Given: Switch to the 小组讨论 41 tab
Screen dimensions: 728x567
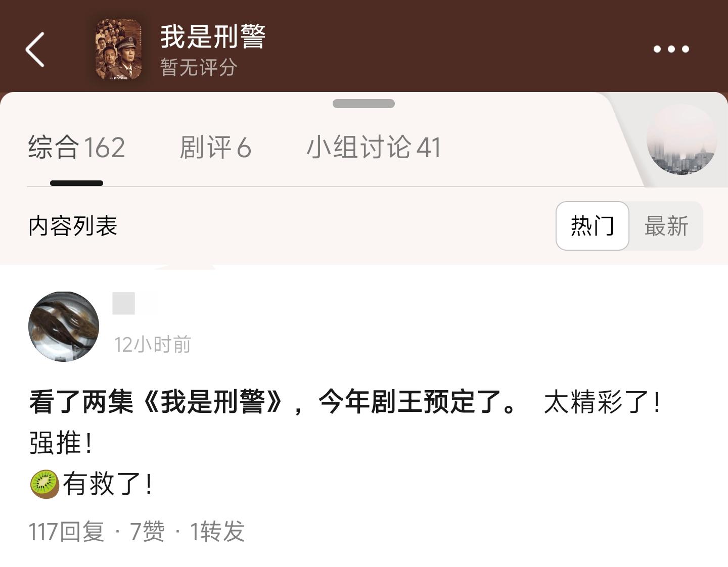Looking at the screenshot, I should [x=374, y=148].
